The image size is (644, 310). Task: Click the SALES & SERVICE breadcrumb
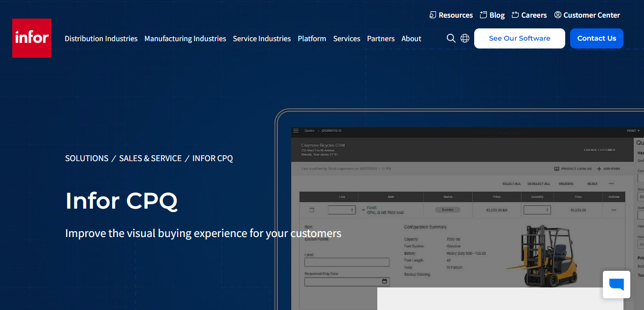coord(150,158)
